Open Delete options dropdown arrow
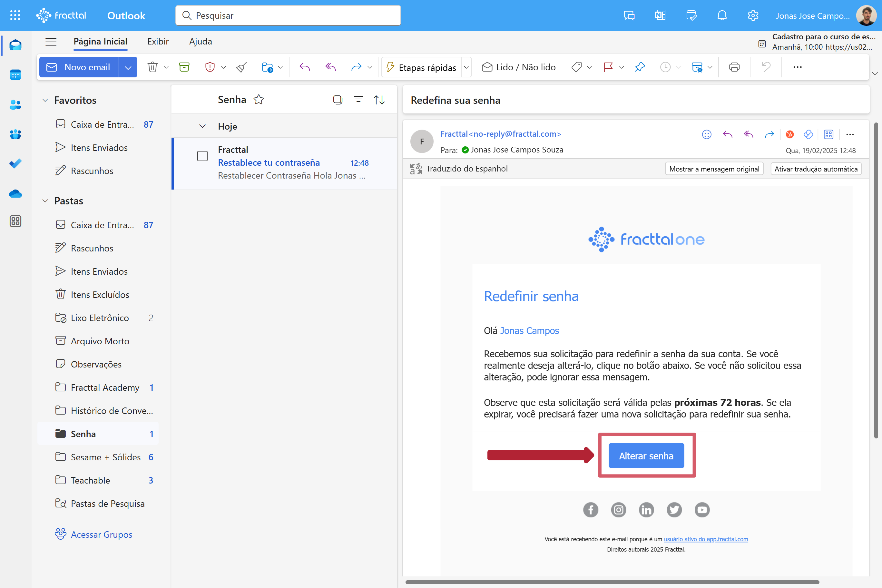This screenshot has width=882, height=588. 166,67
